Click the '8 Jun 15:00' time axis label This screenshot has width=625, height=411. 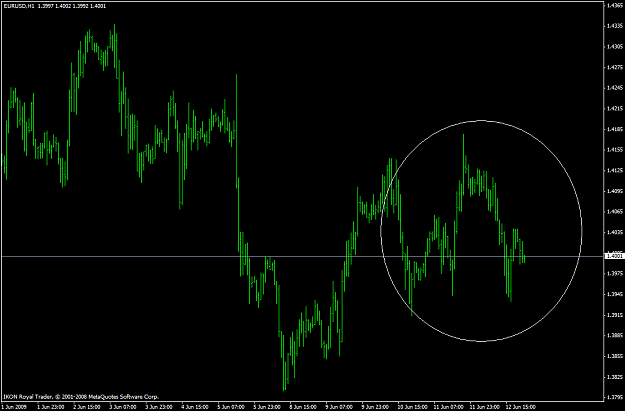coord(303,407)
